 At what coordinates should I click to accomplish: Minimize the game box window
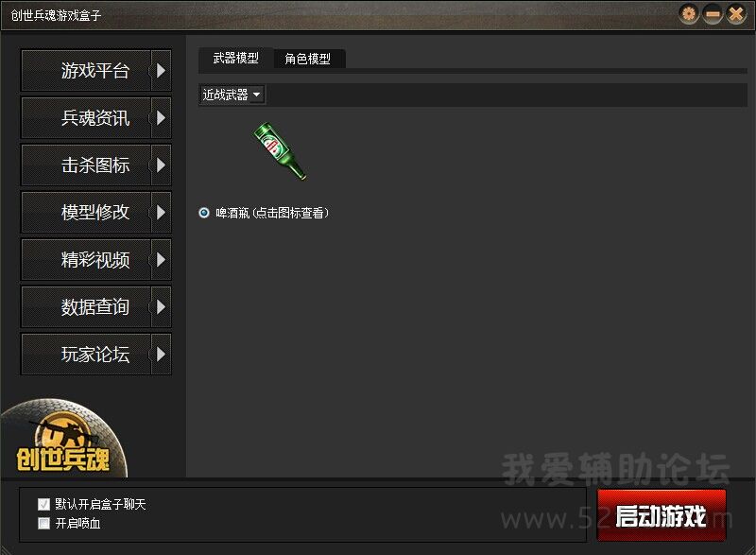713,14
